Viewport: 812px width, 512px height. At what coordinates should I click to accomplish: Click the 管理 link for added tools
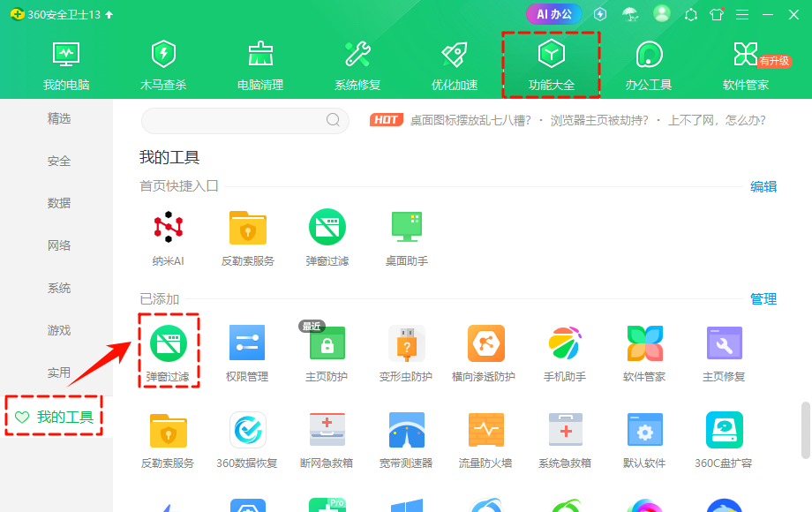pyautogui.click(x=762, y=299)
